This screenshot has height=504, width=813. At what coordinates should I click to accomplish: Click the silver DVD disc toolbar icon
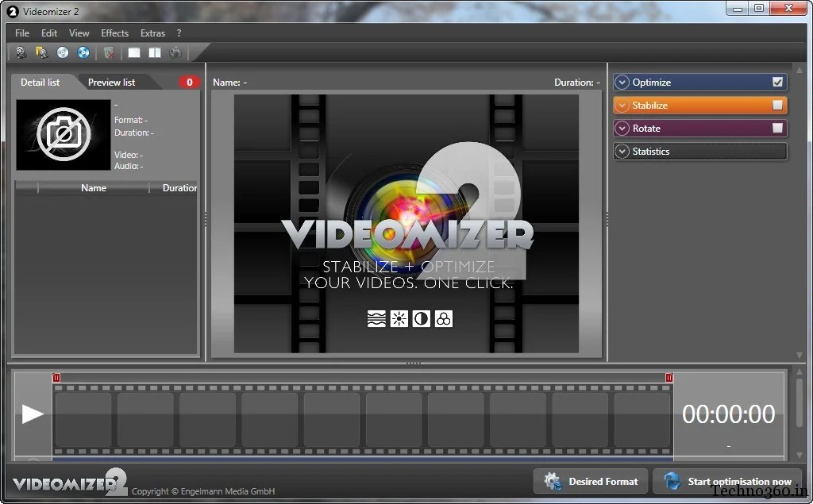63,52
